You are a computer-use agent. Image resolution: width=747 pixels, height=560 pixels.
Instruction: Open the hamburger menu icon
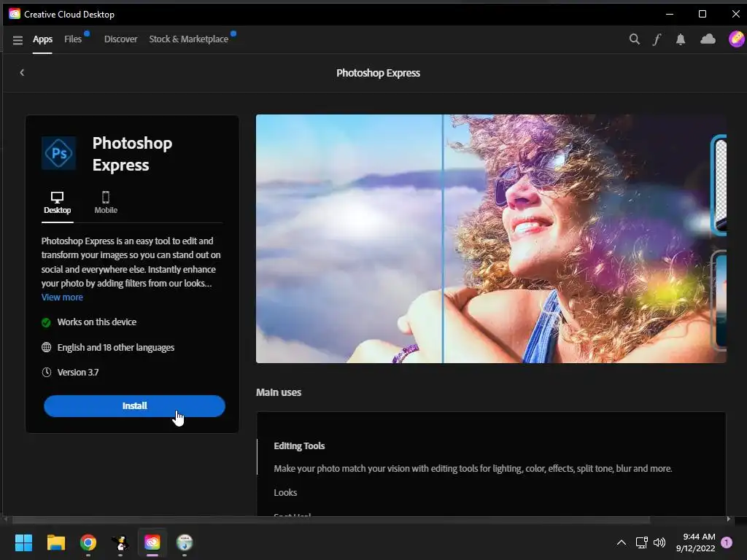[18, 40]
